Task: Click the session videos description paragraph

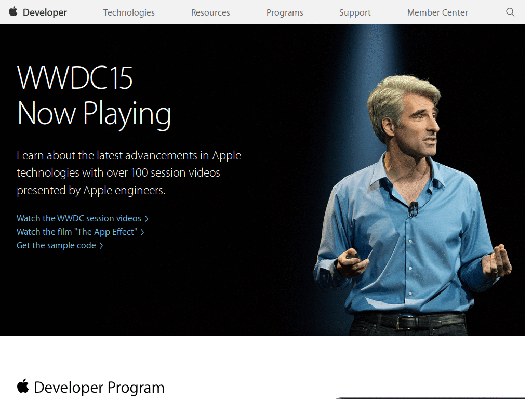Action: [128, 172]
